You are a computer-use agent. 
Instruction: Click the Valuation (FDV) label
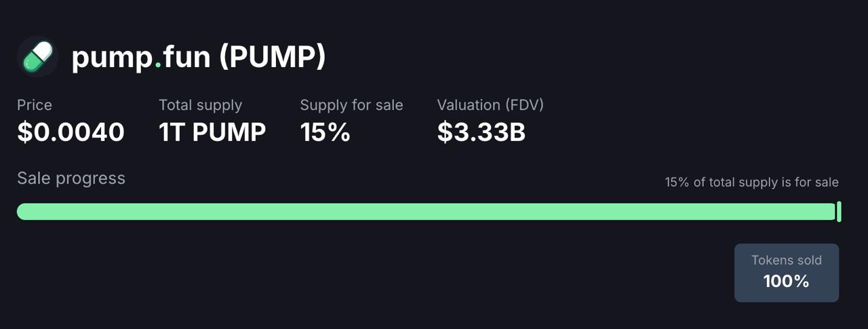click(x=490, y=105)
